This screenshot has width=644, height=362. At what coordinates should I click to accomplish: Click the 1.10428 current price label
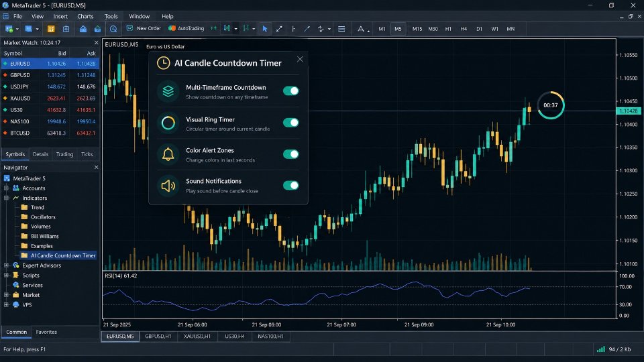tap(629, 111)
